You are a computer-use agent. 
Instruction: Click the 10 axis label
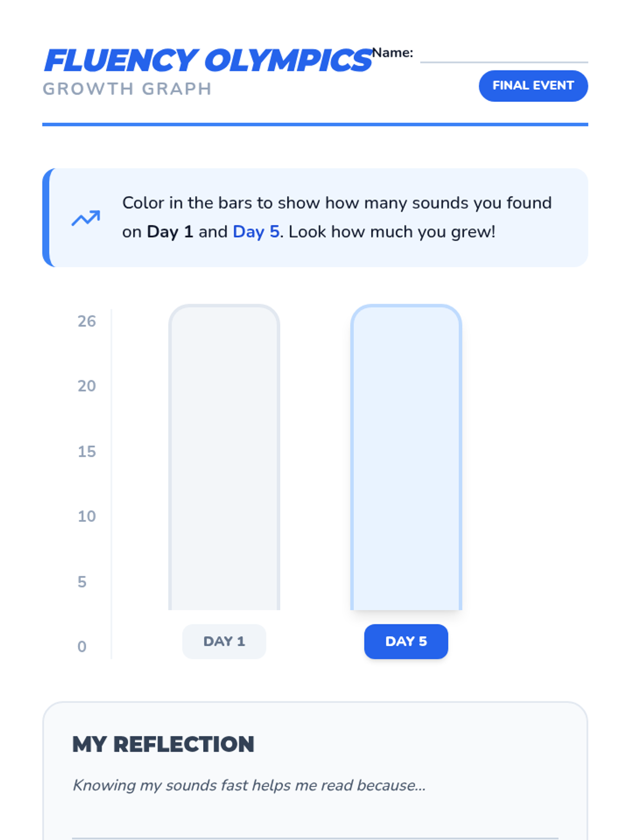[87, 516]
